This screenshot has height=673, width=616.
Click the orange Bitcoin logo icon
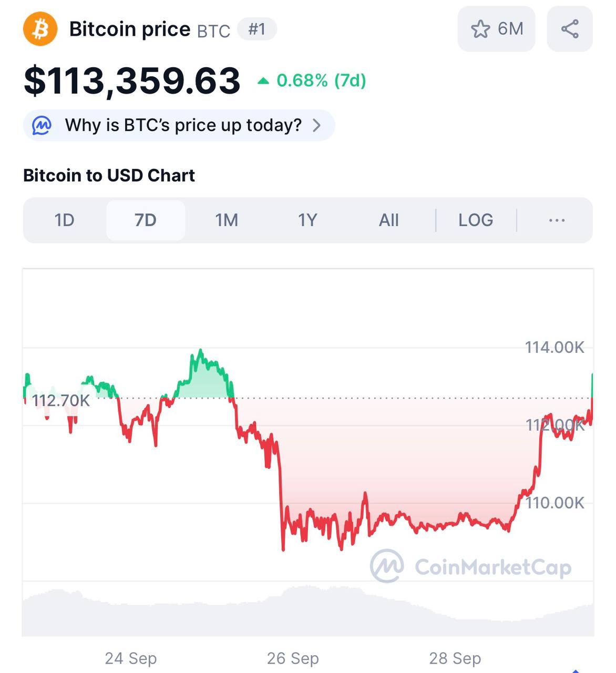(x=40, y=29)
